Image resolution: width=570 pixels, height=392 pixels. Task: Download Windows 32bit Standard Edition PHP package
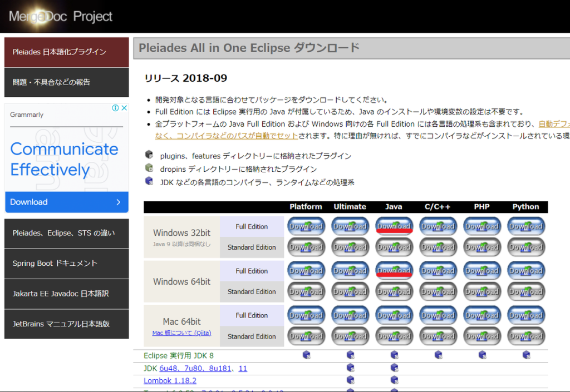click(x=481, y=247)
